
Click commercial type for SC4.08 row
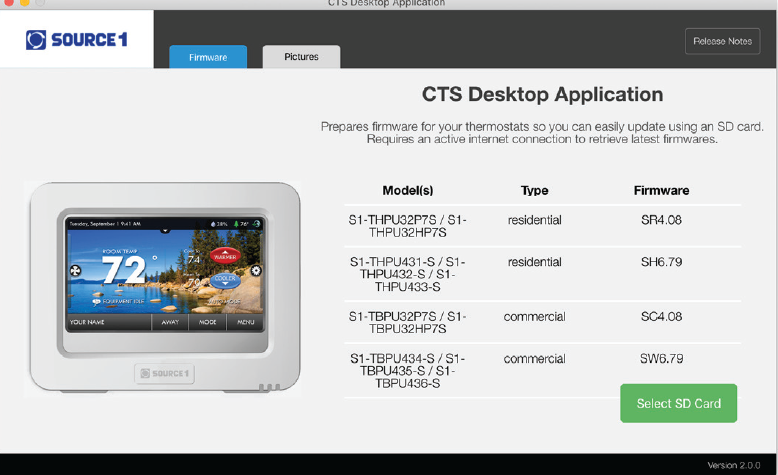534,316
